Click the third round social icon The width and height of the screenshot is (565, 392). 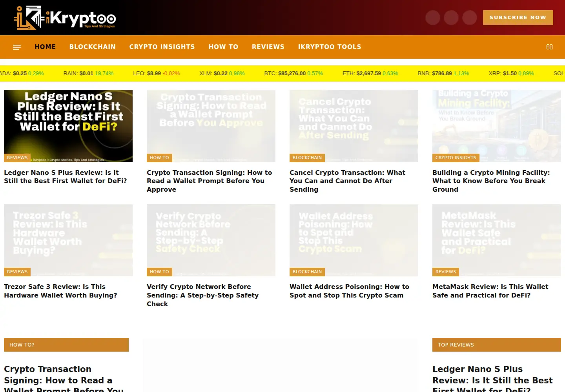(x=470, y=18)
